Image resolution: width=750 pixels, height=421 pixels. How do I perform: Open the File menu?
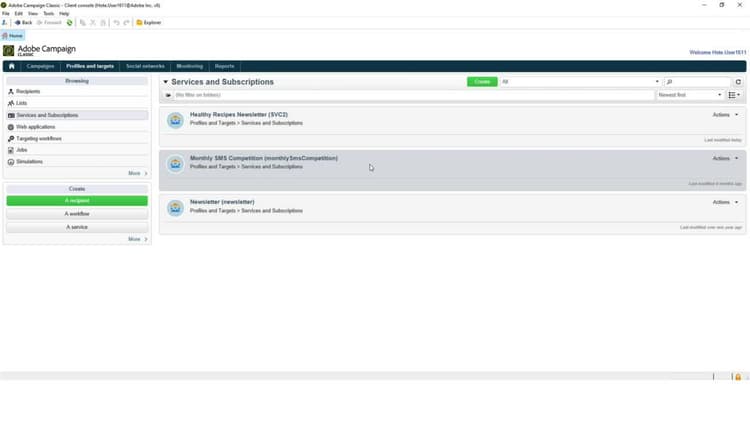pos(6,13)
